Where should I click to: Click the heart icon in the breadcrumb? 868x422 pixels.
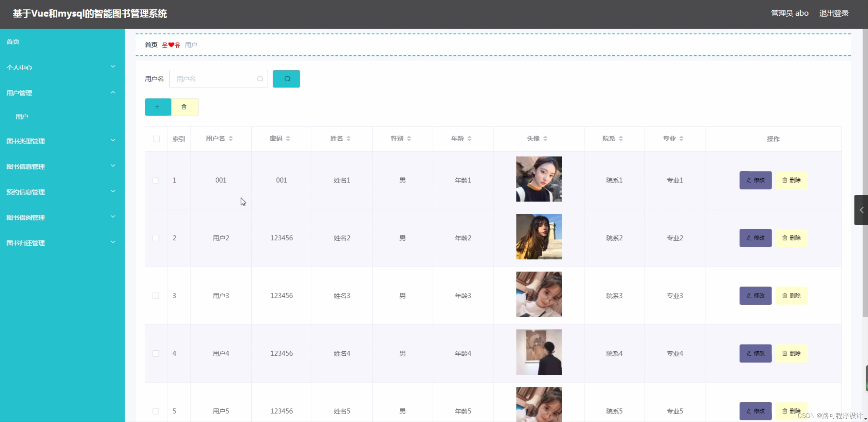click(x=170, y=45)
